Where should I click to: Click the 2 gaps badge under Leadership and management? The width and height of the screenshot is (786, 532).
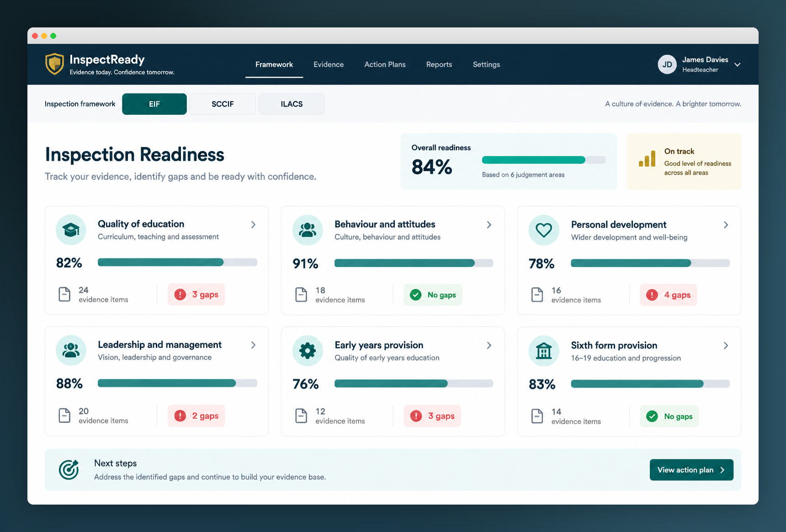point(196,415)
